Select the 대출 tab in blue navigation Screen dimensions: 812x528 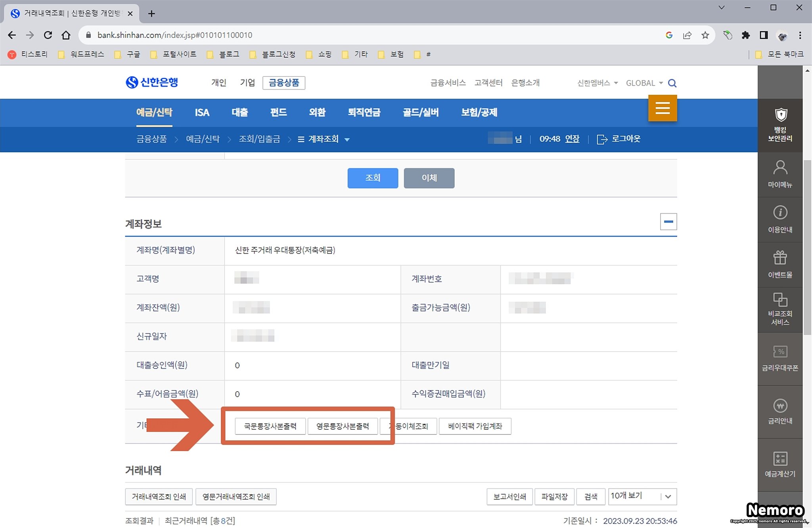(239, 113)
